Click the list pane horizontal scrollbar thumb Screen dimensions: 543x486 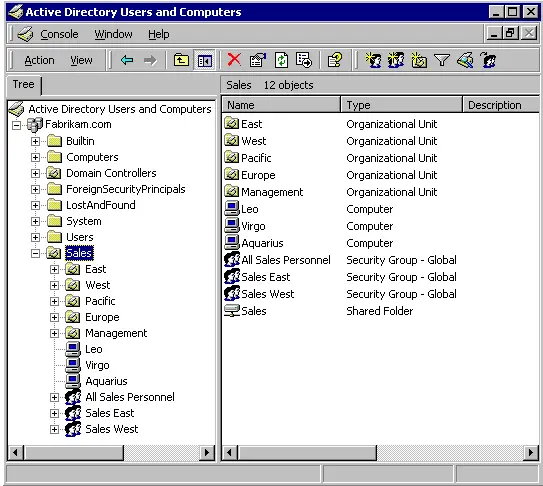[307, 452]
